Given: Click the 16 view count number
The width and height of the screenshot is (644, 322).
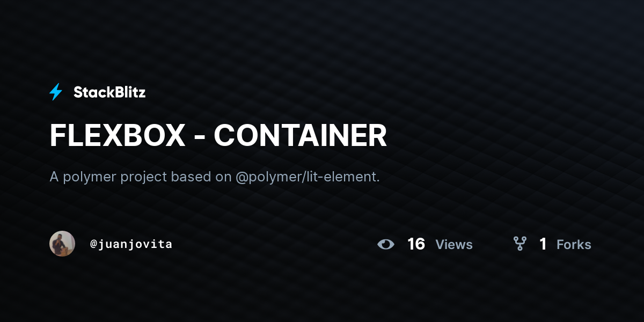Looking at the screenshot, I should pos(416,244).
